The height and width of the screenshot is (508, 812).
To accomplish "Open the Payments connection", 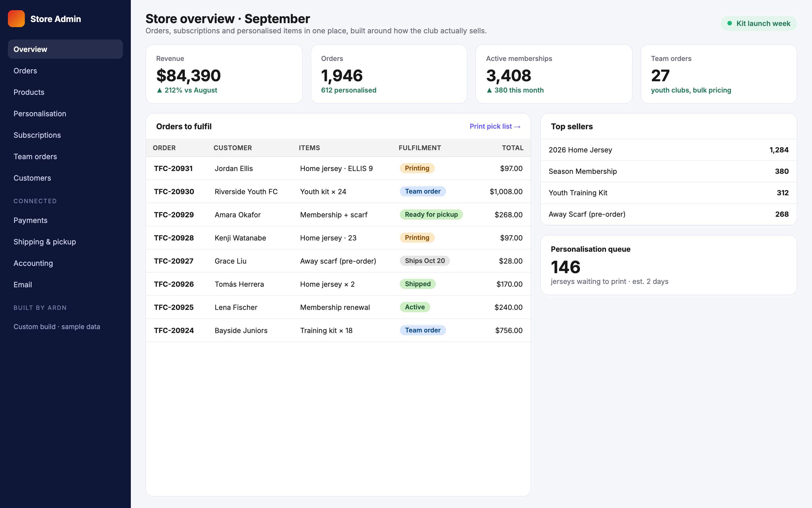I will pyautogui.click(x=65, y=220).
